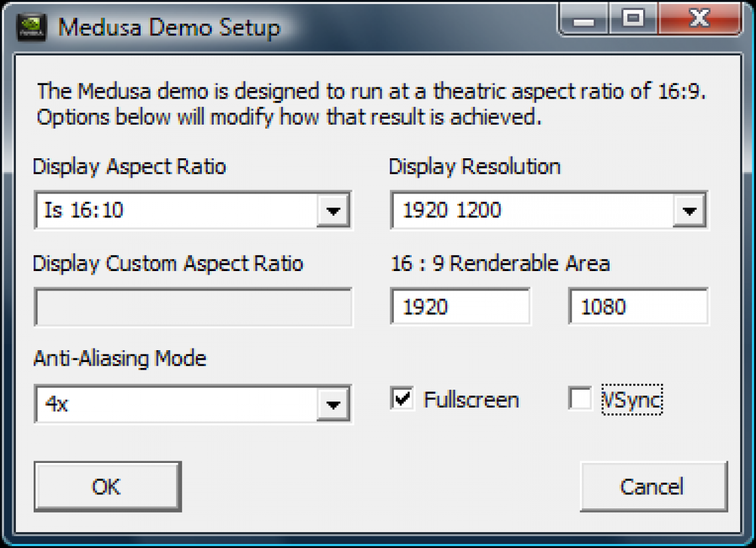Screen dimensions: 756x548
Task: Click the Display Custom Aspect Ratio label
Action: (168, 263)
